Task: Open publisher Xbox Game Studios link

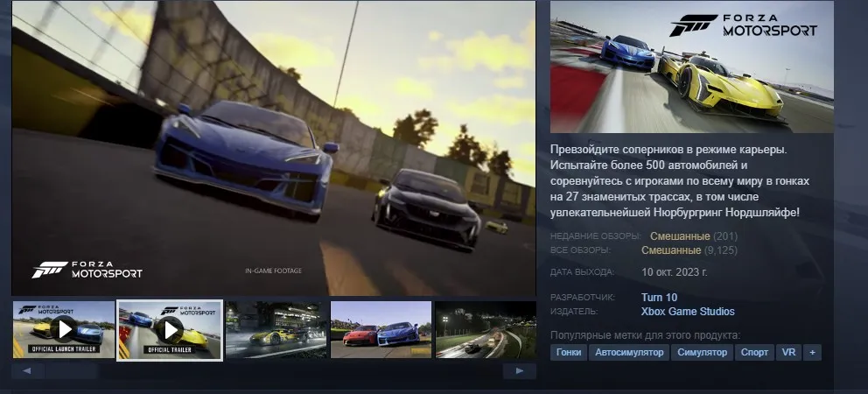Action: pos(688,312)
